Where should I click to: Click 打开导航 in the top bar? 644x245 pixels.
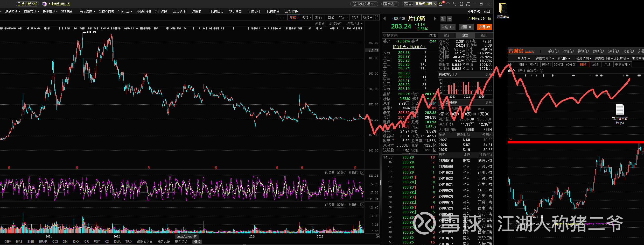tap(473, 11)
